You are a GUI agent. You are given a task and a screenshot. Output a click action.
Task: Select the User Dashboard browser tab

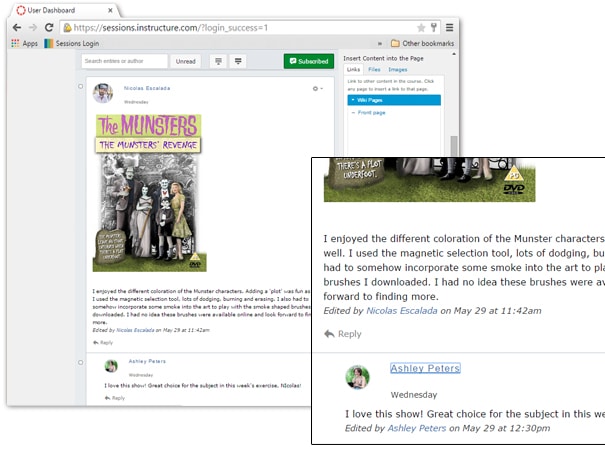64,10
